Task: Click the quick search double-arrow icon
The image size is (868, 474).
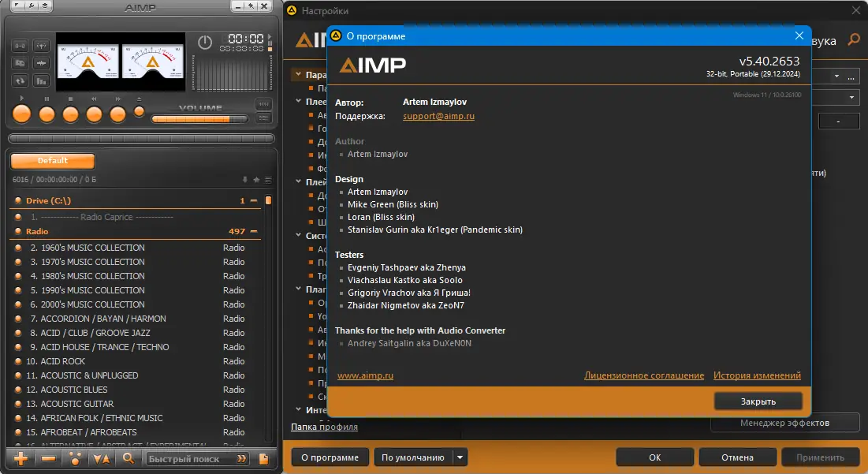Action: (242, 458)
